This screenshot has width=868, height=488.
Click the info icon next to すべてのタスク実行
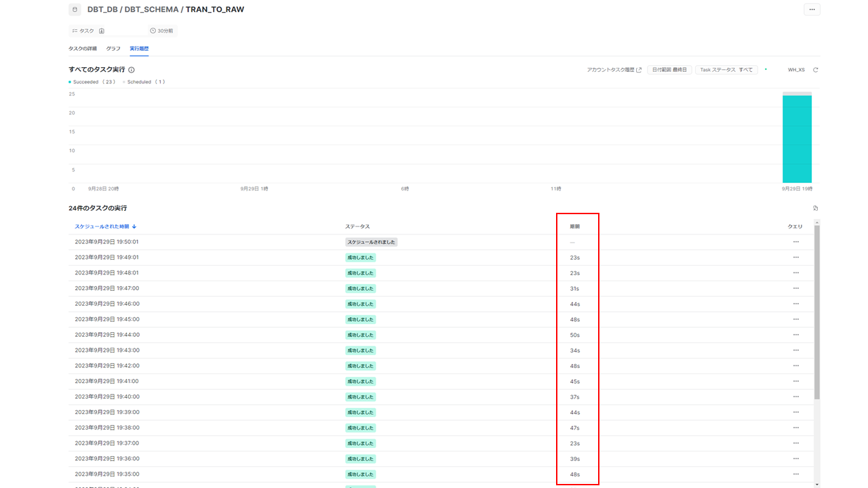tap(132, 70)
